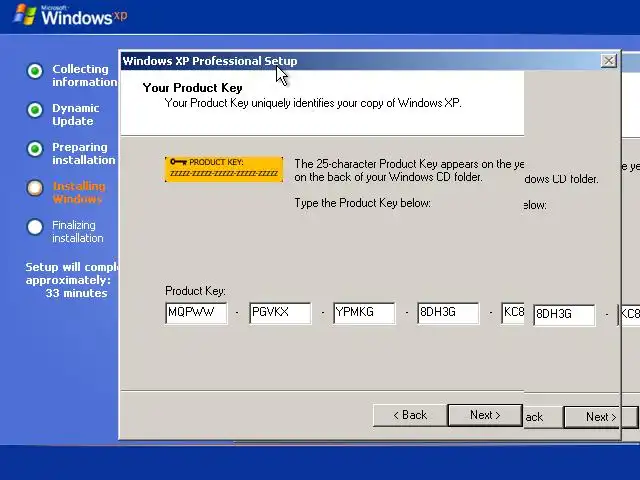Click the YPMKG product key field
This screenshot has width=640, height=480.
(x=364, y=313)
